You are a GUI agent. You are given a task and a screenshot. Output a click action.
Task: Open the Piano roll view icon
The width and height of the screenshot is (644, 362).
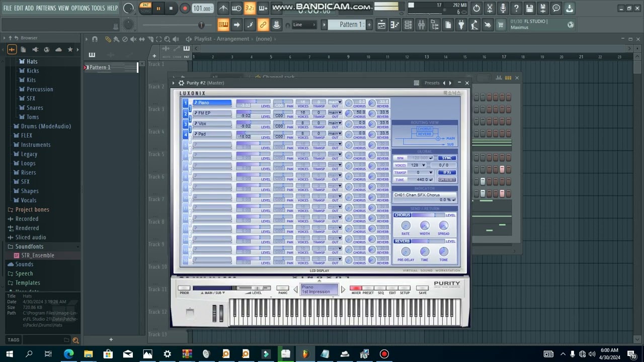[395, 25]
